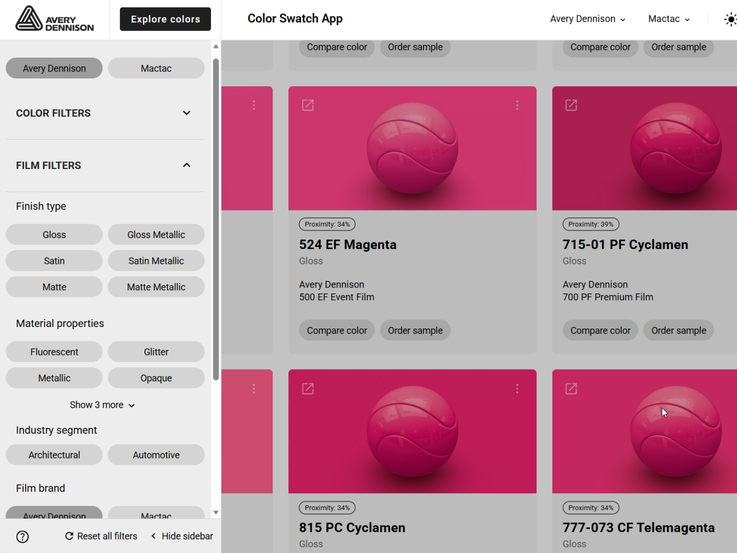Viewport: 737px width, 553px height.
Task: Click the Explore colors button
Action: click(165, 19)
